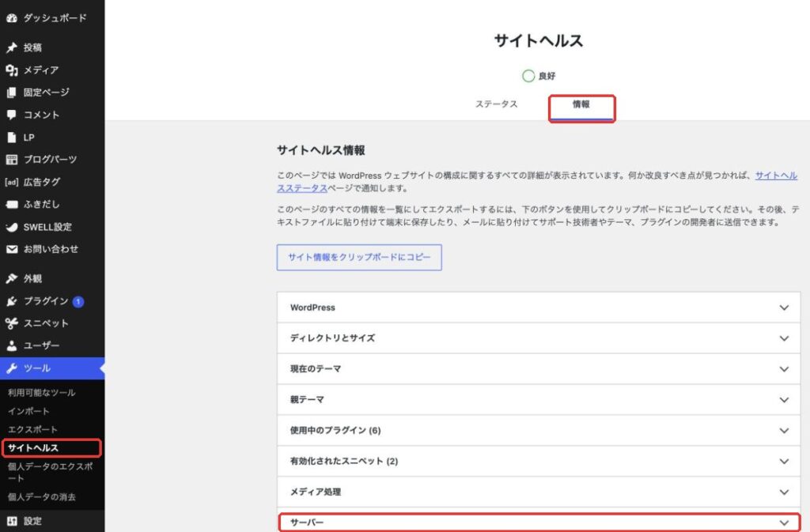
Task: Open the スニペット menu label
Action: [x=46, y=323]
